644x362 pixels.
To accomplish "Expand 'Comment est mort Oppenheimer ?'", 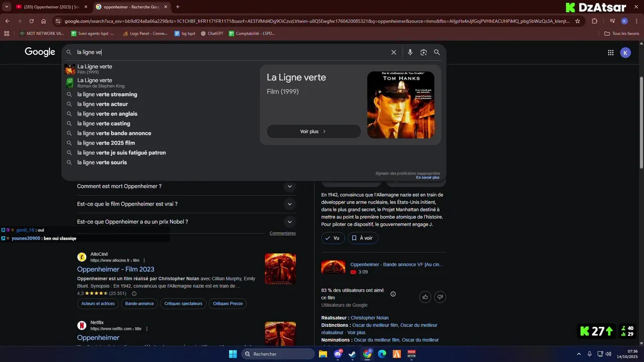I will (x=185, y=187).
